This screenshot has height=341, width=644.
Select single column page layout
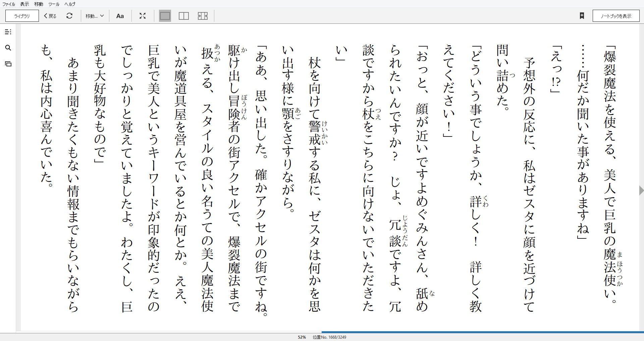[165, 16]
